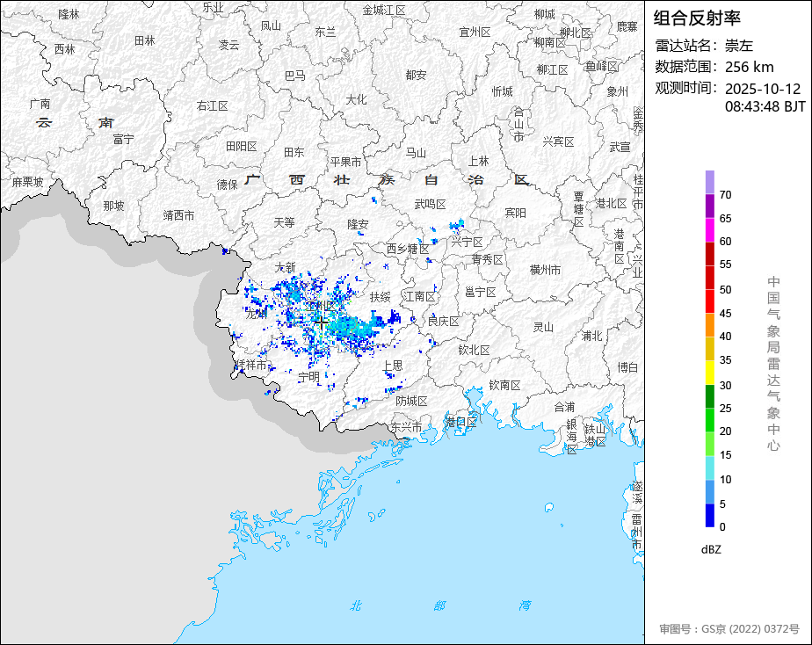Select the cyan 10-15 dBZ legend swatch

point(709,467)
